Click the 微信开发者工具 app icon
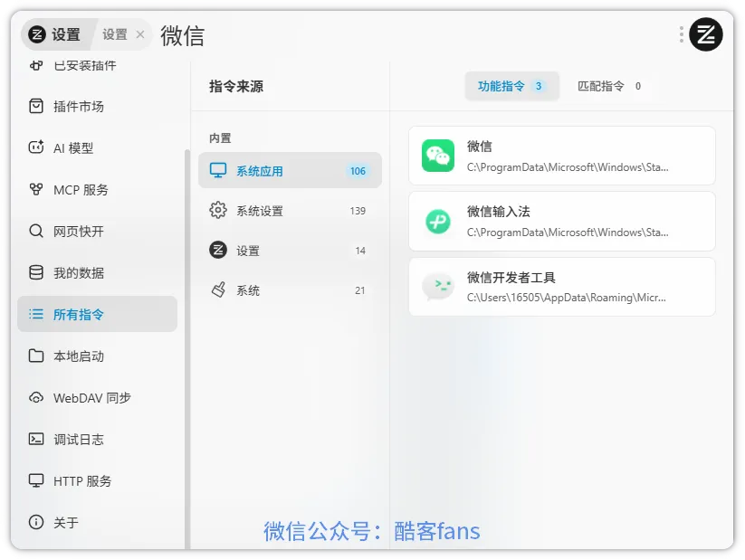The width and height of the screenshot is (745, 560). [437, 287]
